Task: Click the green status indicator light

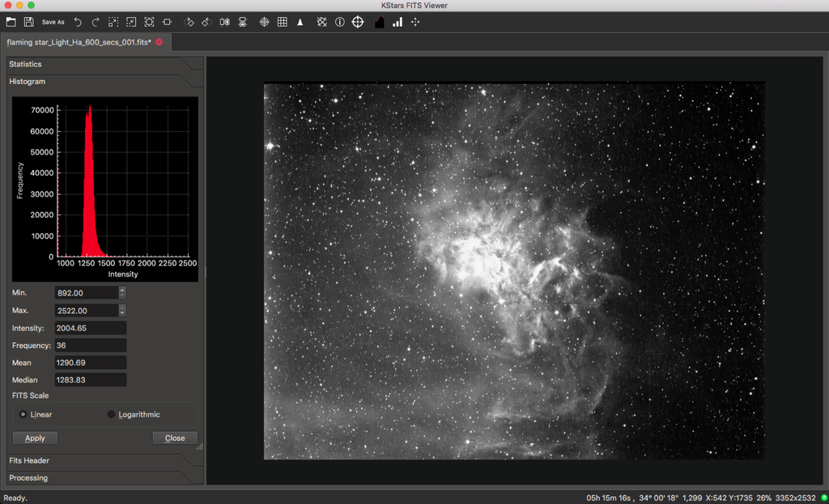Action: tap(823, 498)
